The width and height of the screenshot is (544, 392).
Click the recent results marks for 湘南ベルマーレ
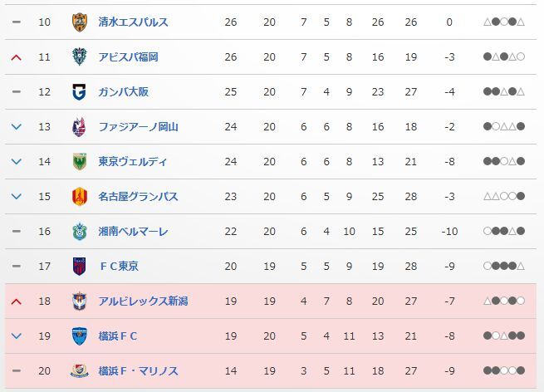coord(504,231)
